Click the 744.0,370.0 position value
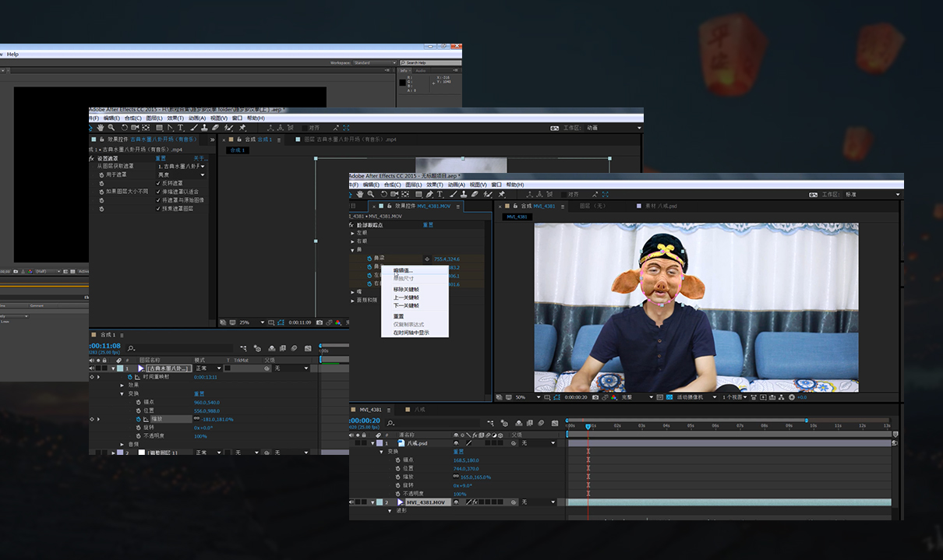 pos(465,469)
